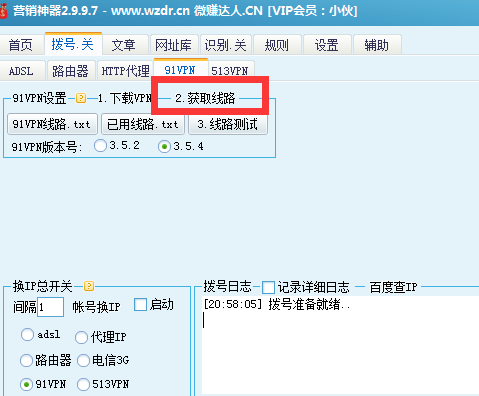Open the 已用线路.txt button
479x396 pixels.
143,124
